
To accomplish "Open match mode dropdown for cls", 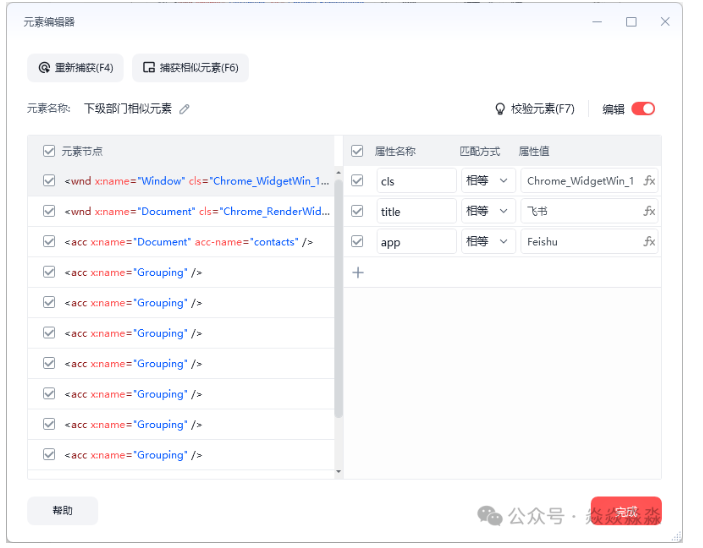I will click(488, 181).
